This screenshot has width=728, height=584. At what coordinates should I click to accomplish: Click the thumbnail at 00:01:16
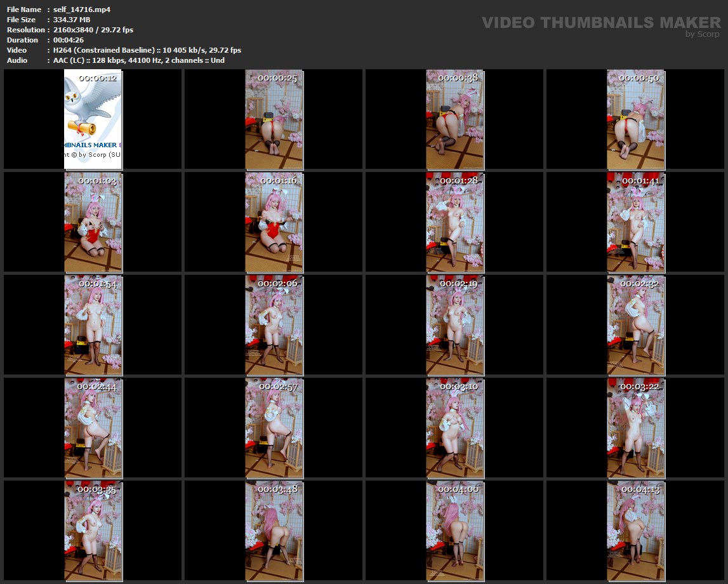click(x=274, y=222)
